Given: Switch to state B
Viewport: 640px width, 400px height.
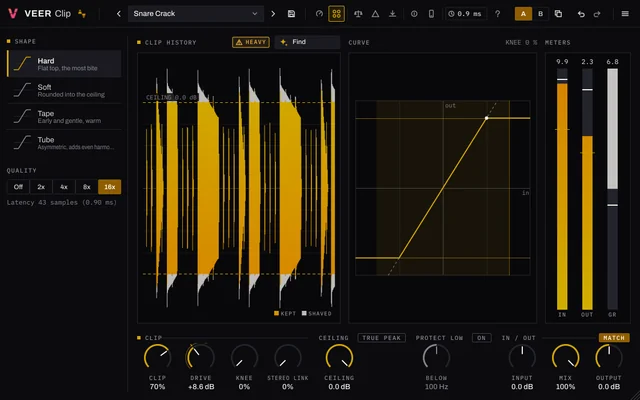Looking at the screenshot, I should tap(540, 14).
